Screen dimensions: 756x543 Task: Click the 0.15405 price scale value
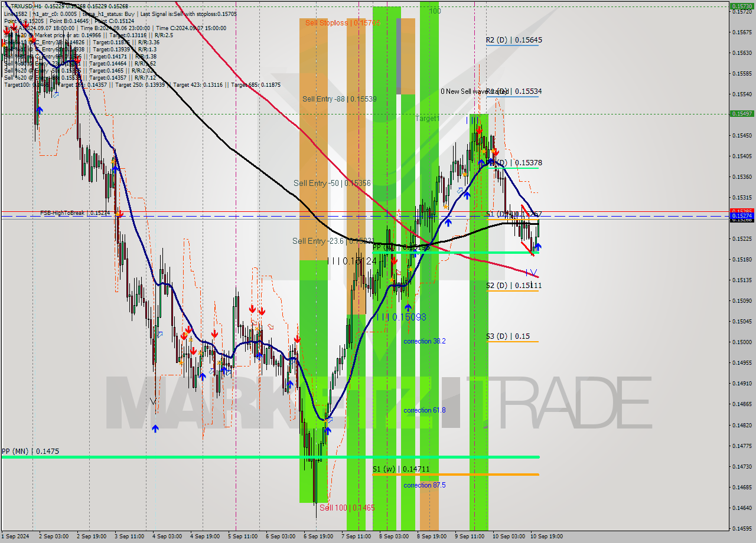coord(741,156)
